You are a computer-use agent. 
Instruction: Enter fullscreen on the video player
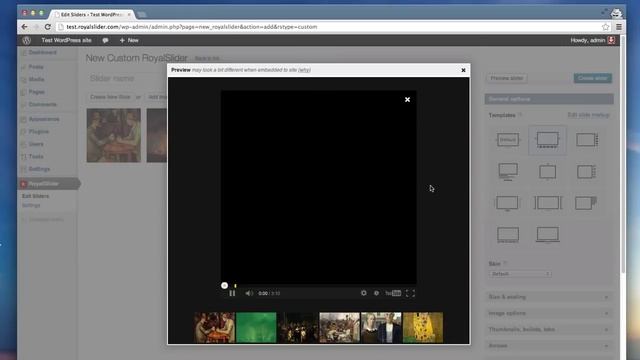(410, 293)
